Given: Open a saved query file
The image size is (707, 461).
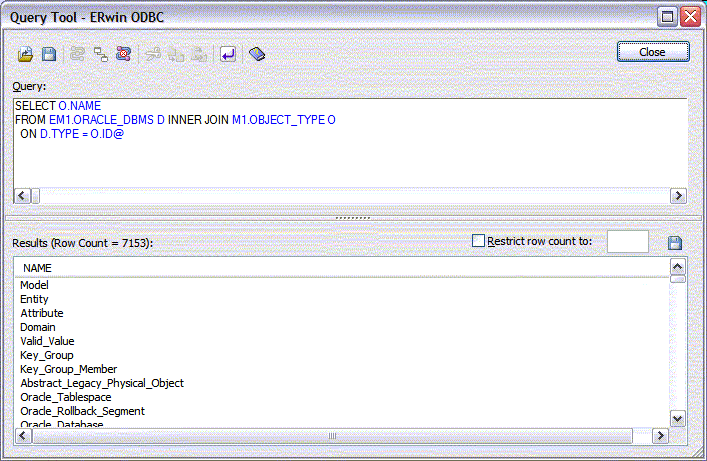Looking at the screenshot, I should [x=26, y=55].
